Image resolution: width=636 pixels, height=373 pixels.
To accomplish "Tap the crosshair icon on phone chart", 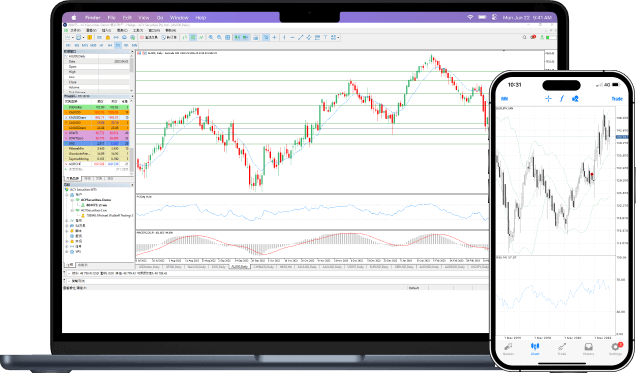I will (548, 99).
